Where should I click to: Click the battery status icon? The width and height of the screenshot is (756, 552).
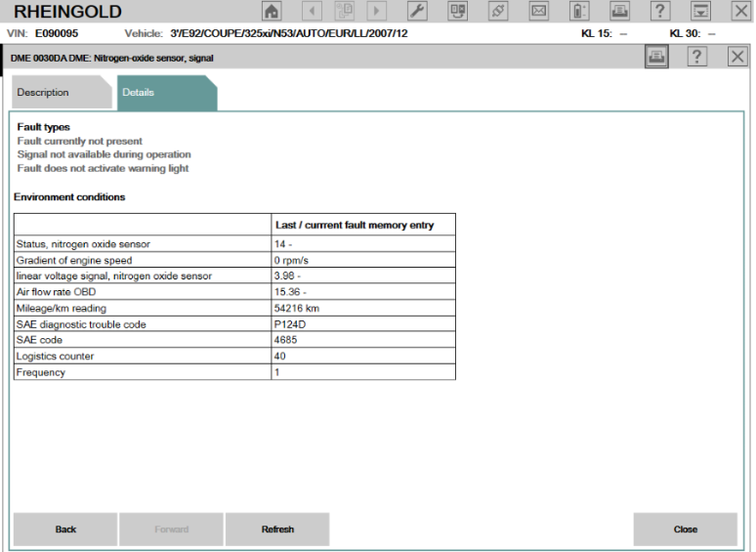point(578,11)
